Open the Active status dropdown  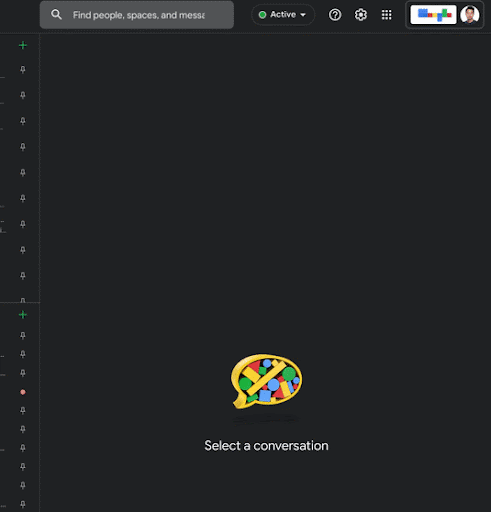pyautogui.click(x=283, y=15)
